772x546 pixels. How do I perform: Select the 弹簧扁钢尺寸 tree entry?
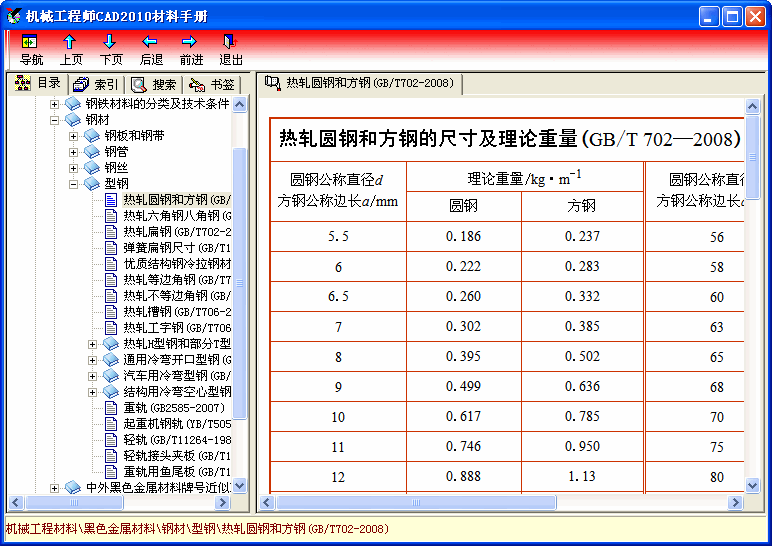(177, 248)
